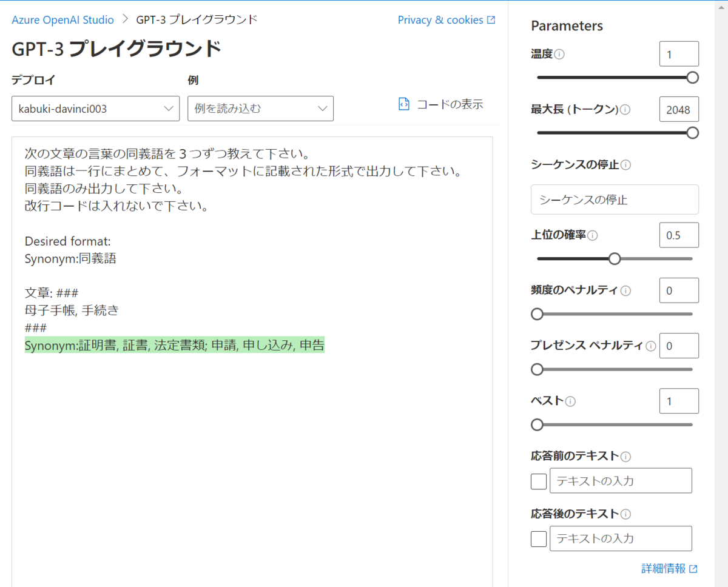The image size is (728, 587).
Task: Click external link icon after 詳細情報
Action: point(693,569)
